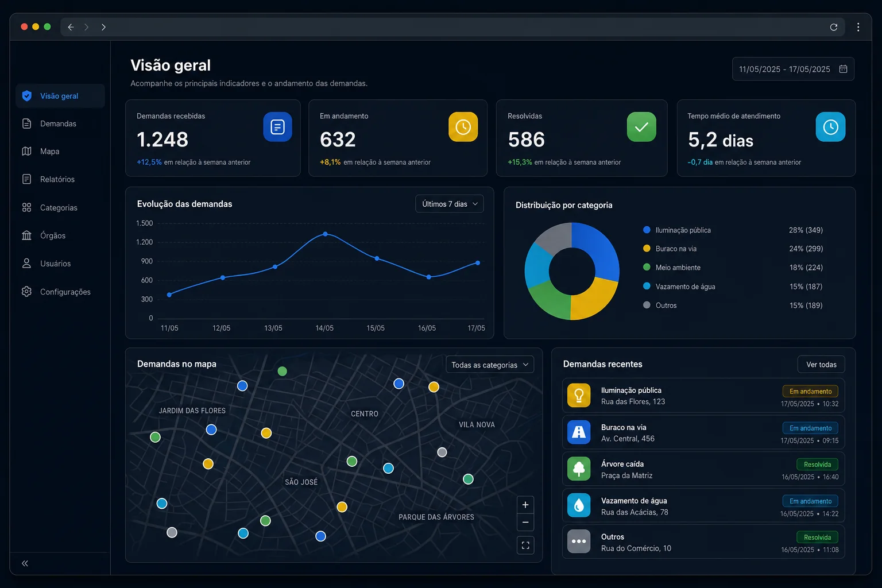The height and width of the screenshot is (588, 882).
Task: Click the Outros ellipsis icon
Action: (x=579, y=541)
